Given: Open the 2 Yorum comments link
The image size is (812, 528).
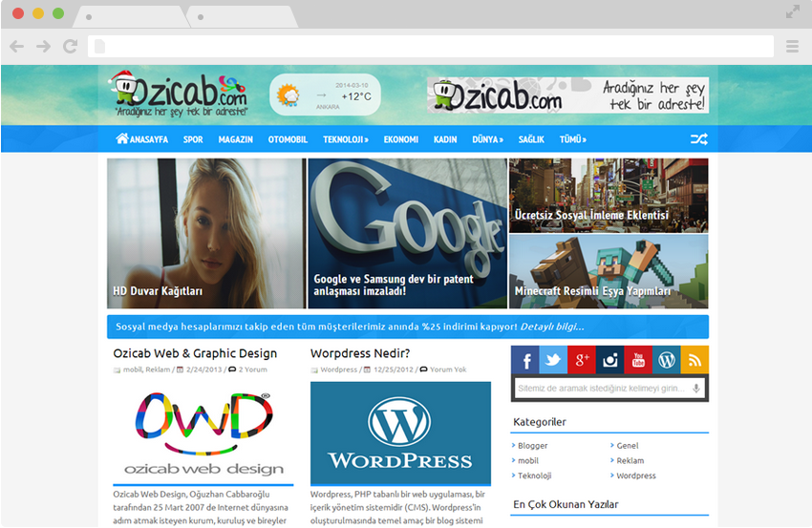Looking at the screenshot, I should click(x=253, y=370).
